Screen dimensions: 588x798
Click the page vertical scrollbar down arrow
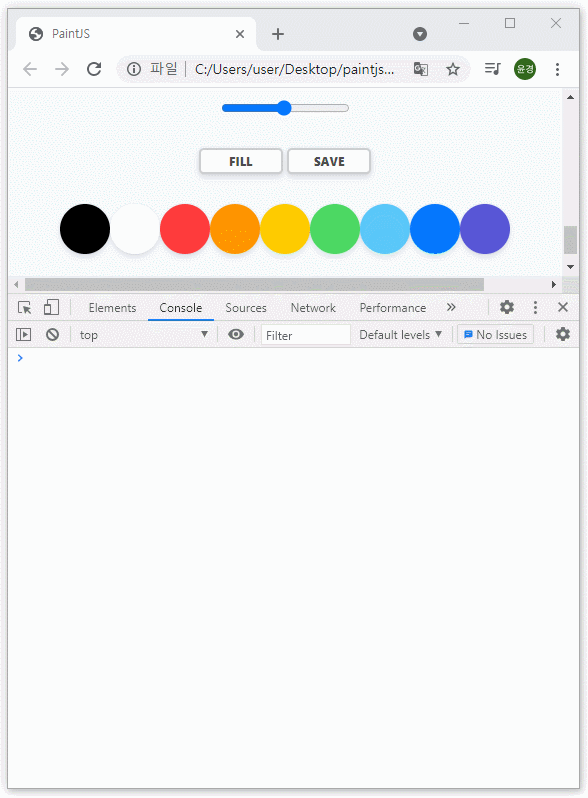tap(570, 267)
